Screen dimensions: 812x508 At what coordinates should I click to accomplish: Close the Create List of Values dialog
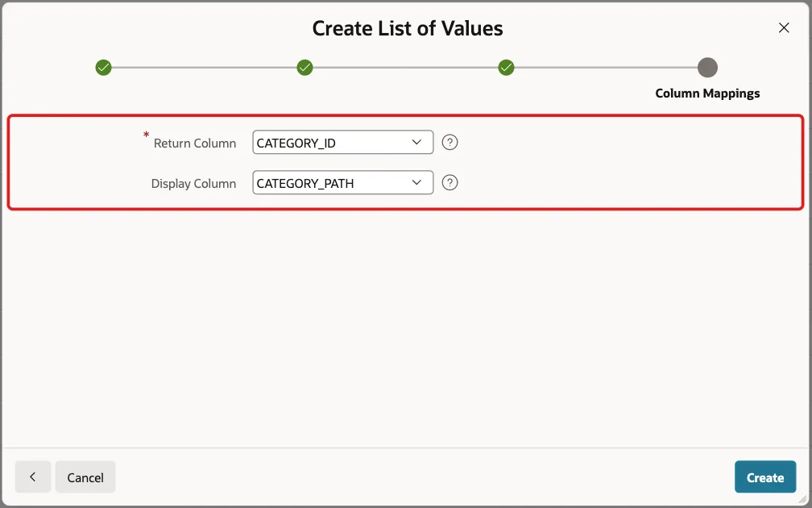pos(784,28)
